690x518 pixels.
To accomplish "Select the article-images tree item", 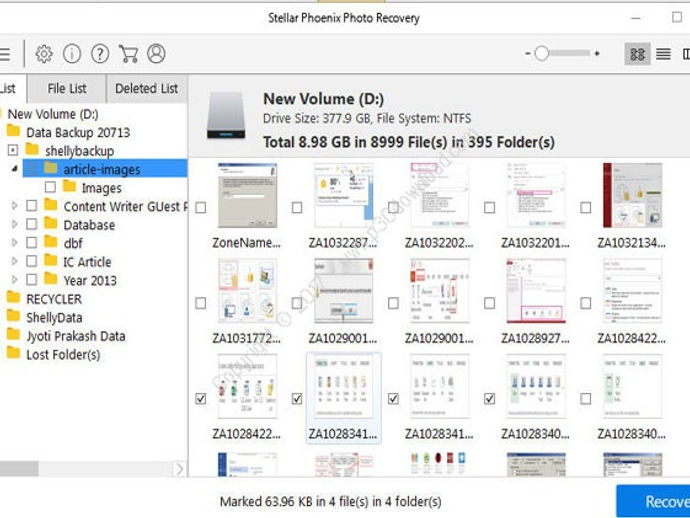I will click(105, 169).
